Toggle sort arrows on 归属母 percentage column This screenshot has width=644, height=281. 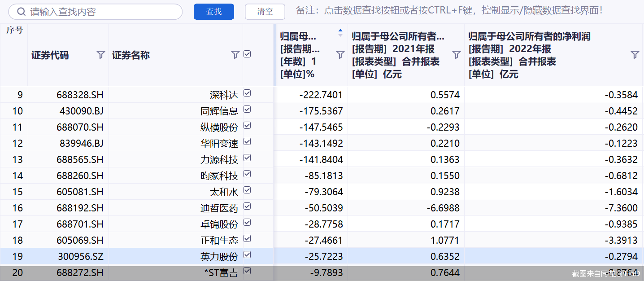[340, 33]
